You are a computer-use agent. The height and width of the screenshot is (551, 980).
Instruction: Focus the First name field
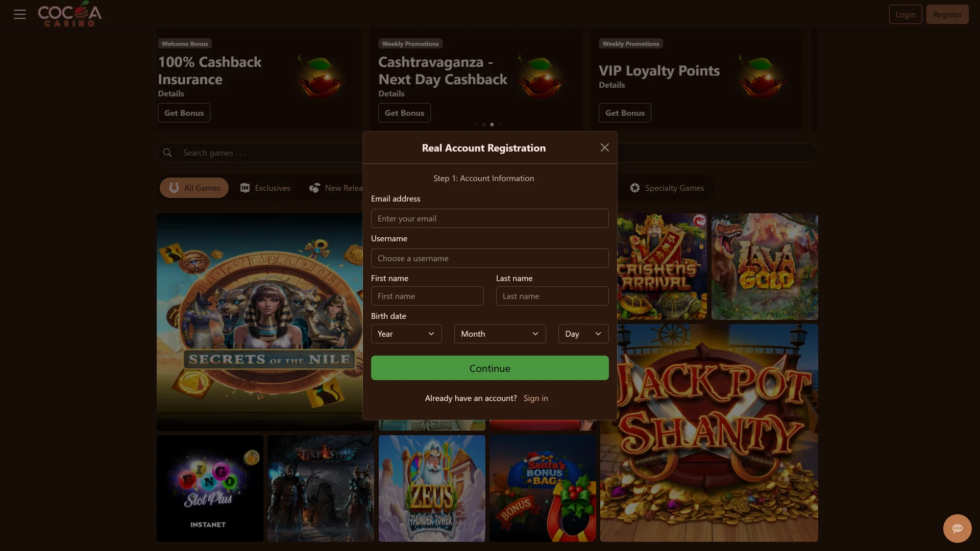pos(427,296)
